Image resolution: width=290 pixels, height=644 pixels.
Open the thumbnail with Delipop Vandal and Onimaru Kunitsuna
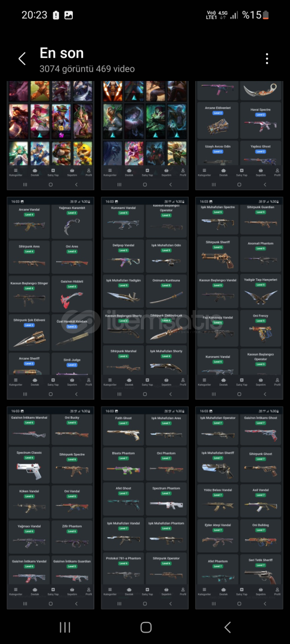click(x=144, y=298)
